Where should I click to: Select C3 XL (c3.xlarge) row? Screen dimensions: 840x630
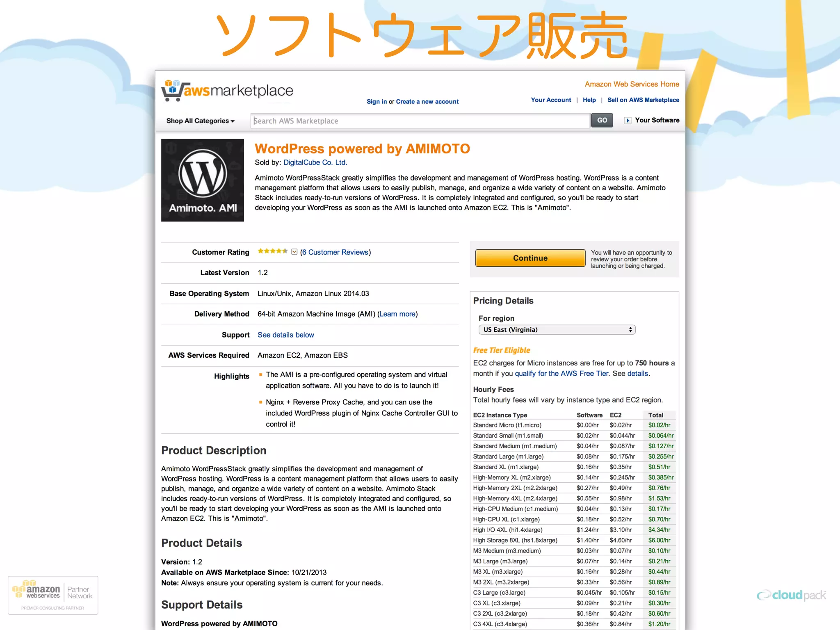(574, 603)
